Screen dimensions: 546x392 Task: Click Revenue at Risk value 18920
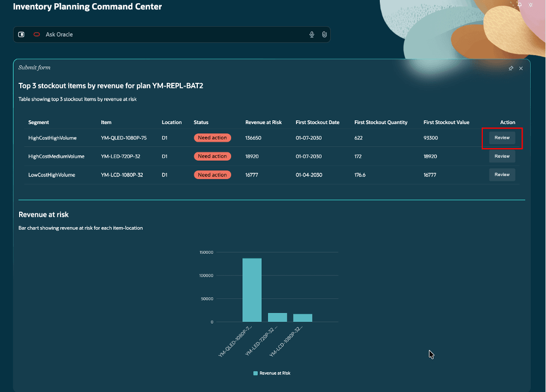tap(252, 156)
